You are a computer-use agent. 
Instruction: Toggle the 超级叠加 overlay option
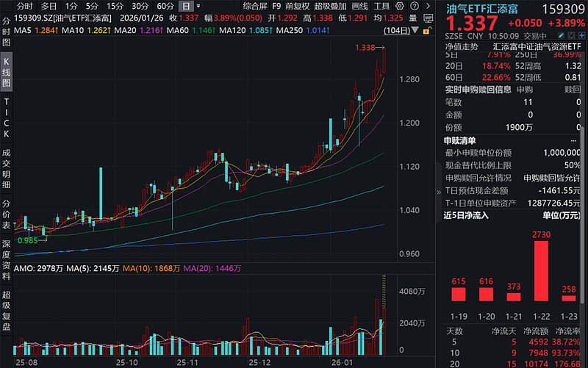point(330,6)
